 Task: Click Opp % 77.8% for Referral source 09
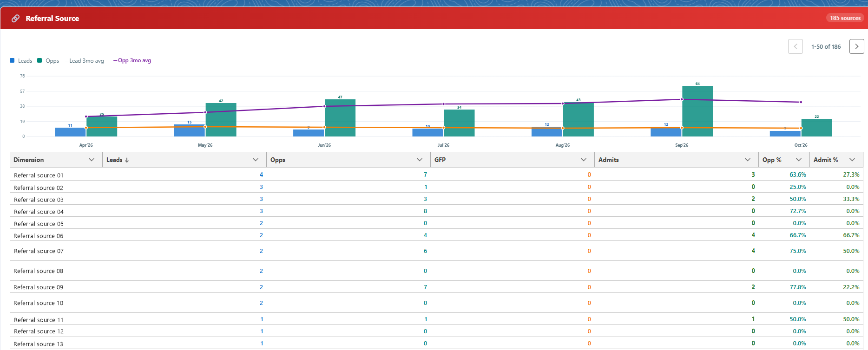(x=798, y=287)
